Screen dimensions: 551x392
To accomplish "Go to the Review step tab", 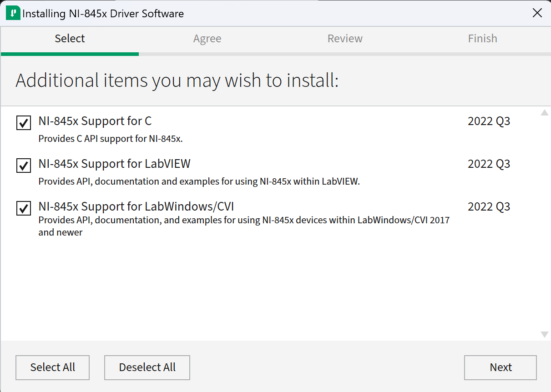I will pos(345,39).
